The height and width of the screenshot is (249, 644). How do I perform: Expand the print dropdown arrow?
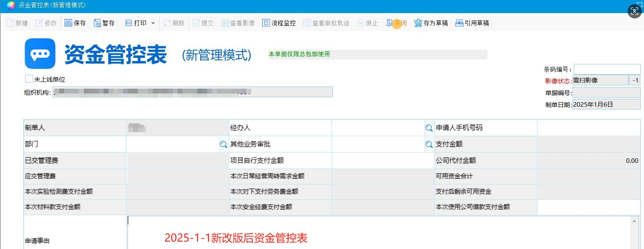pyautogui.click(x=153, y=23)
